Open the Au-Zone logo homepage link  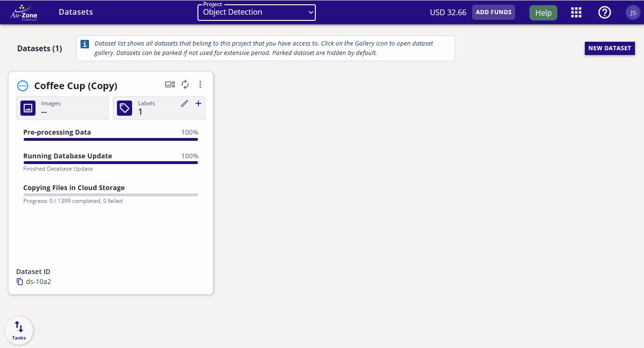click(x=24, y=12)
